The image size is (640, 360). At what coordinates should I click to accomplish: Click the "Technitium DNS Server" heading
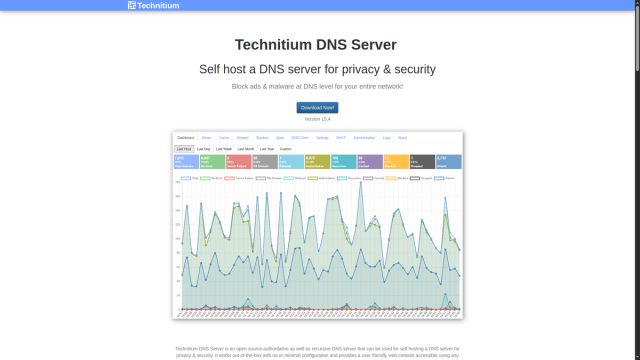(x=316, y=44)
